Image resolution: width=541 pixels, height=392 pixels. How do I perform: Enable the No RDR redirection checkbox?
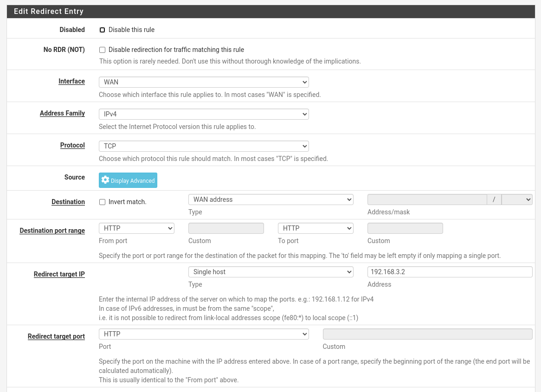pyautogui.click(x=103, y=50)
